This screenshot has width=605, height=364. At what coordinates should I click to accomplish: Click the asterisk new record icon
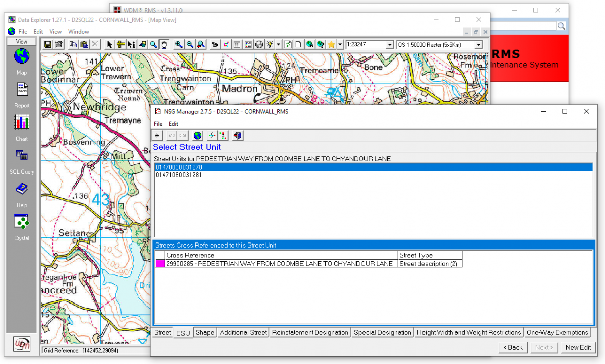click(157, 135)
